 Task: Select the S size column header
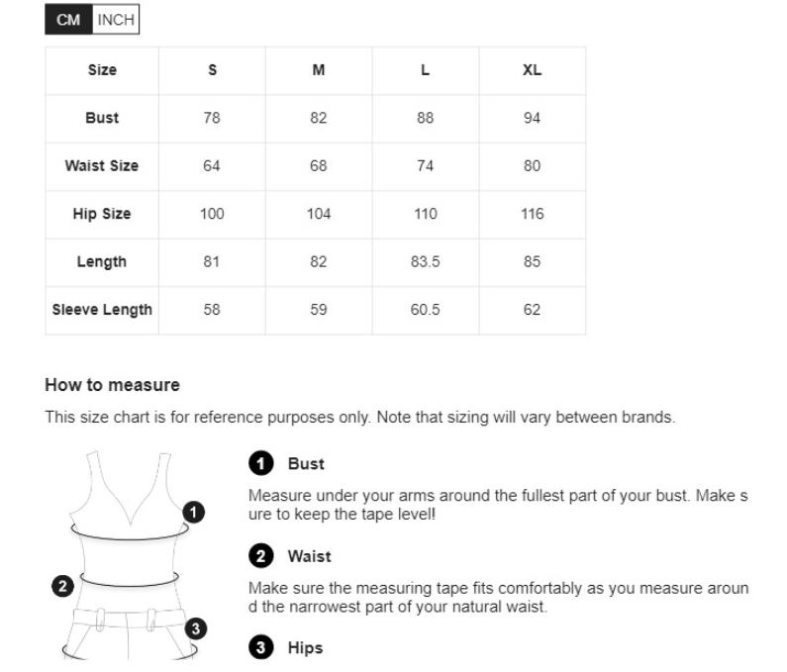pyautogui.click(x=213, y=70)
